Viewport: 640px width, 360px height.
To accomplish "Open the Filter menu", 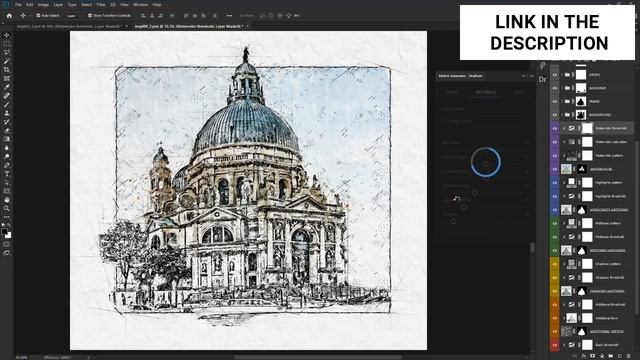I will (101, 4).
